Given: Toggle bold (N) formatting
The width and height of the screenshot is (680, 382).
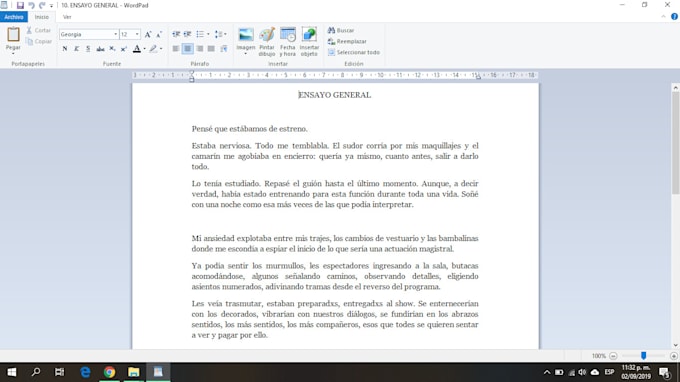Looking at the screenshot, I should pos(65,49).
